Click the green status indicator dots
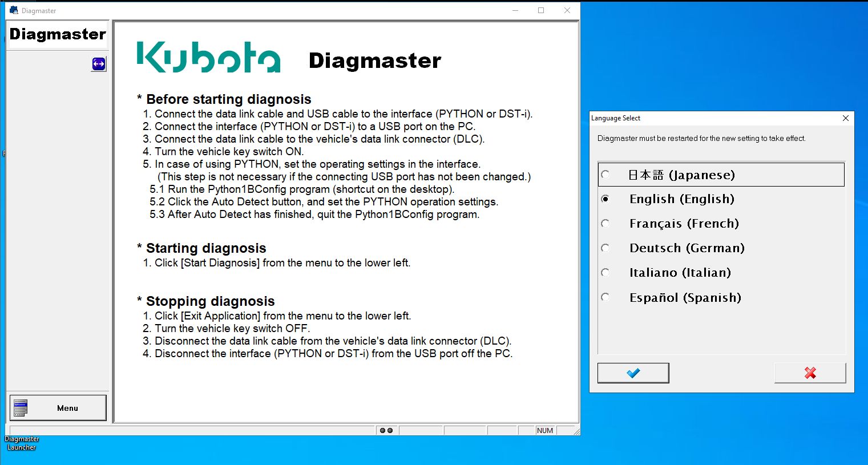 point(386,430)
